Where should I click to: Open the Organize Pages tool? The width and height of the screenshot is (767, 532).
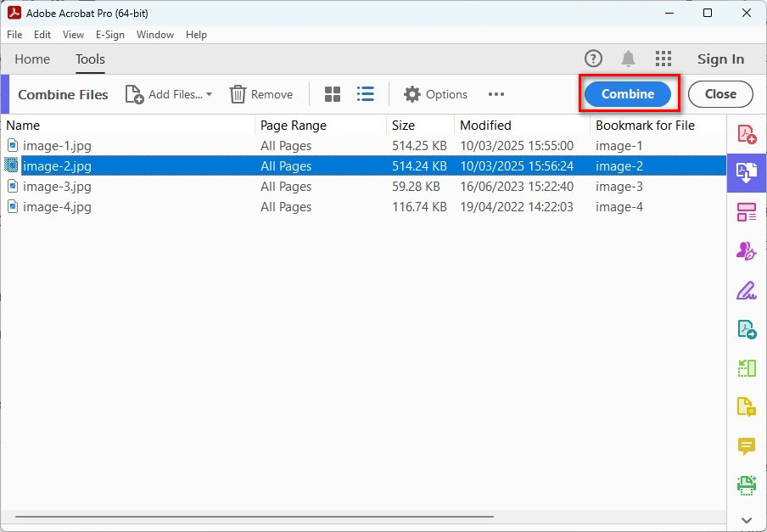[x=747, y=211]
